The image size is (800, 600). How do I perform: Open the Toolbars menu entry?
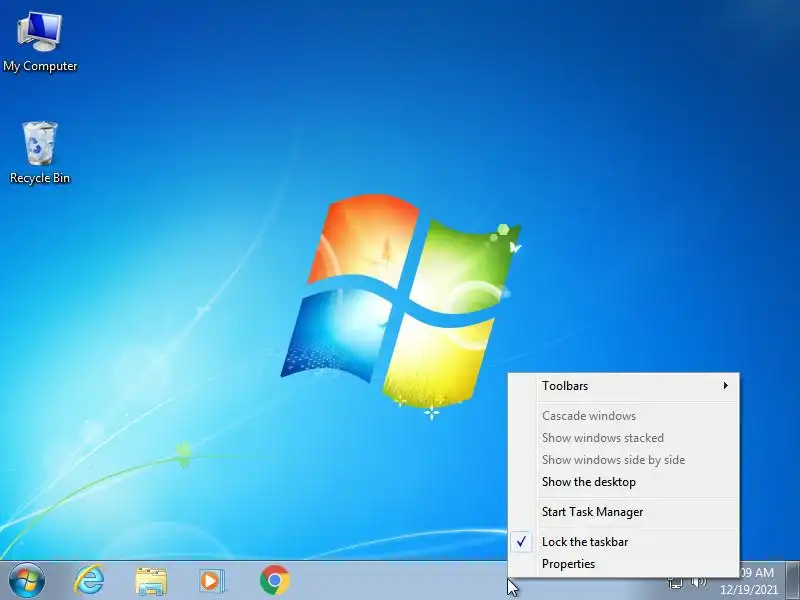623,386
